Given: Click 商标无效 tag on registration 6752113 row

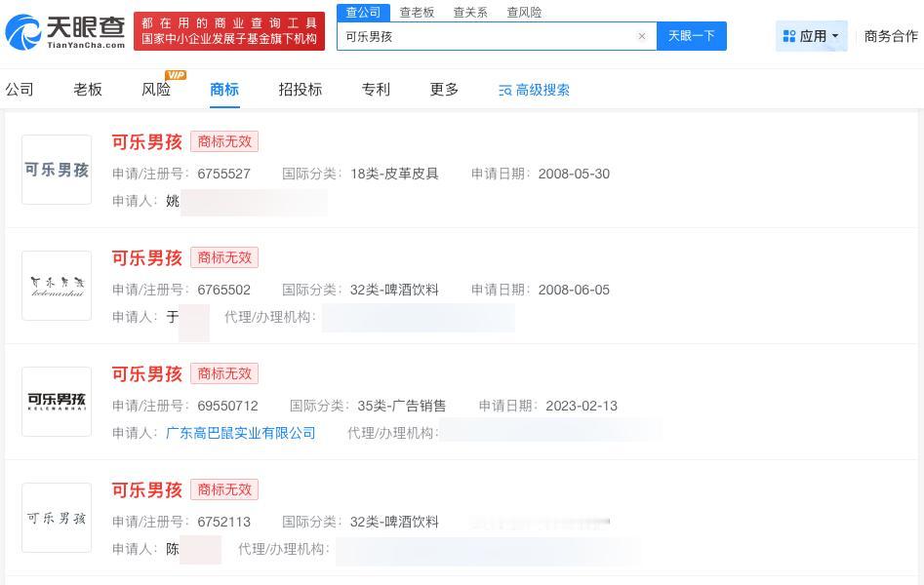Looking at the screenshot, I should [224, 489].
